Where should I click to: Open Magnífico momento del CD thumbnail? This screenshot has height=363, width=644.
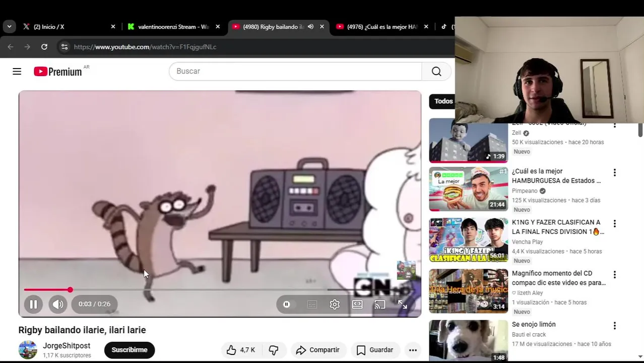[x=469, y=291]
